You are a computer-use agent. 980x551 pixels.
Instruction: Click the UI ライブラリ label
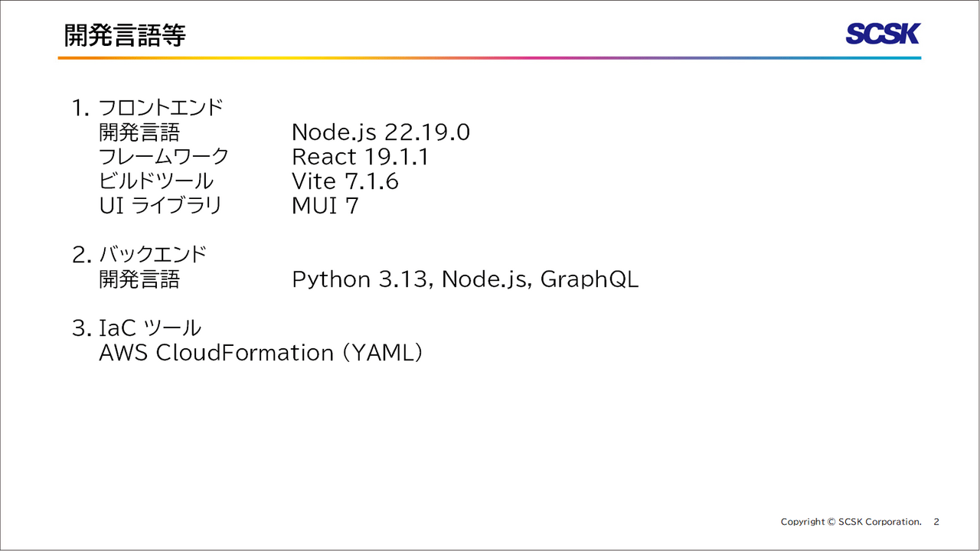[160, 206]
